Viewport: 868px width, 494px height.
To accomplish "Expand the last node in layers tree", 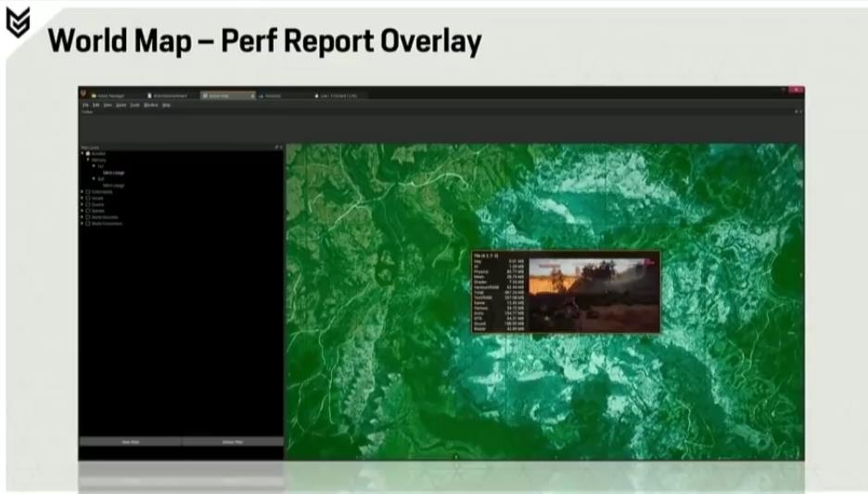I will (83, 223).
